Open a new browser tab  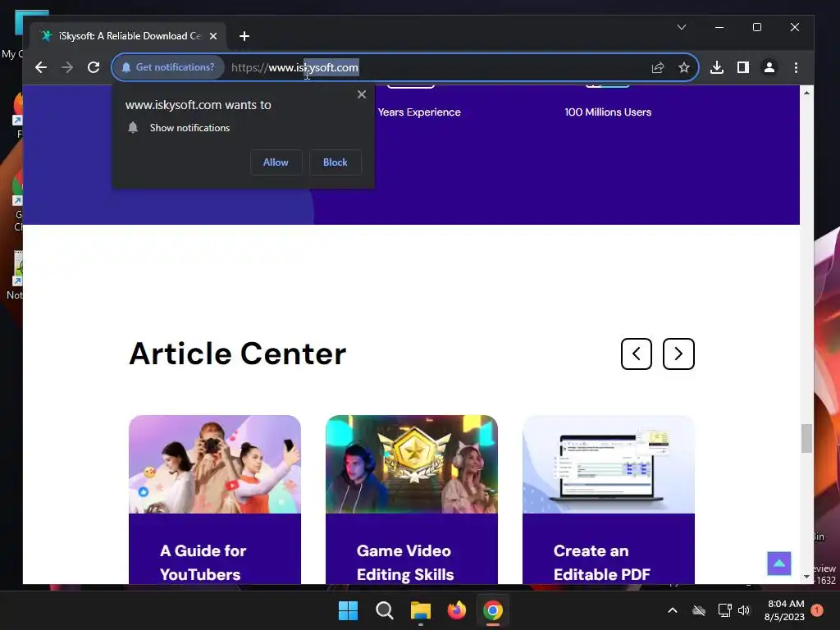click(x=244, y=36)
